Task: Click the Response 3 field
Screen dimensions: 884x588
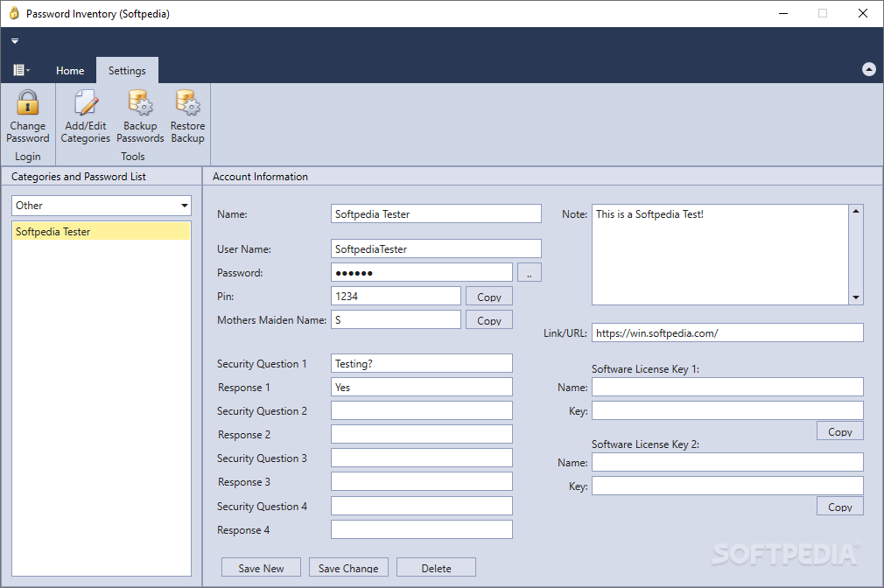Action: click(421, 482)
